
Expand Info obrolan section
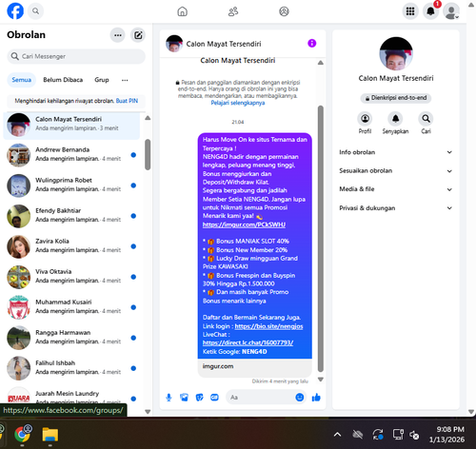coord(395,152)
